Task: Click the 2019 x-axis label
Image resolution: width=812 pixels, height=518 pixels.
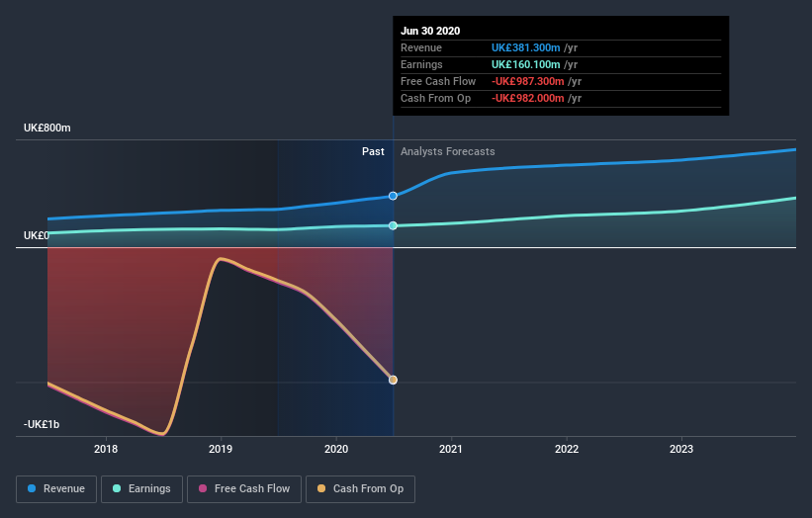Action: (x=221, y=449)
